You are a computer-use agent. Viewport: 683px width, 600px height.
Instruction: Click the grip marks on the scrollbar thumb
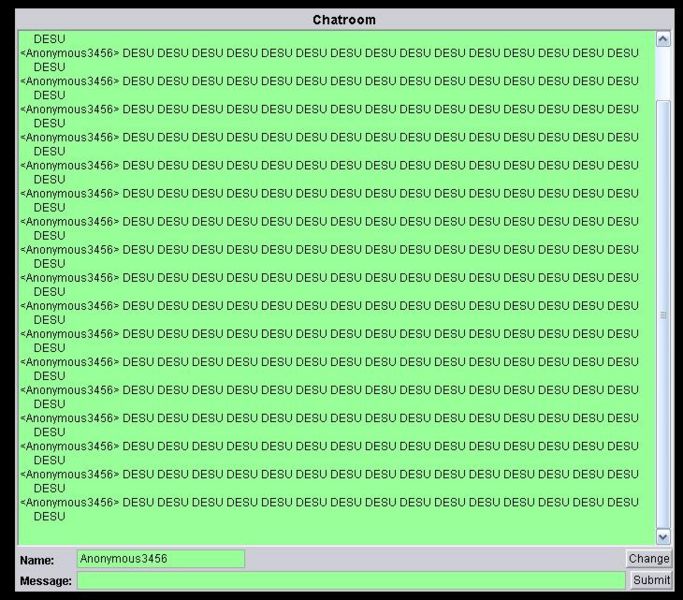(x=663, y=314)
